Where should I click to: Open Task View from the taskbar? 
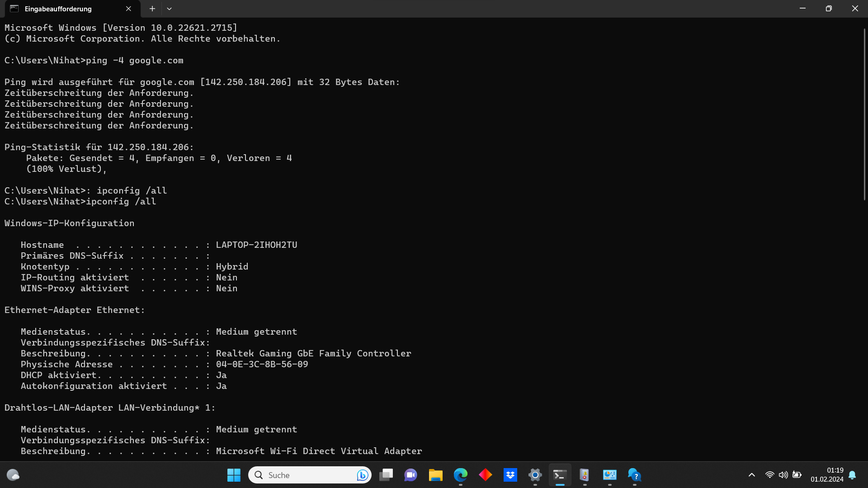[386, 475]
